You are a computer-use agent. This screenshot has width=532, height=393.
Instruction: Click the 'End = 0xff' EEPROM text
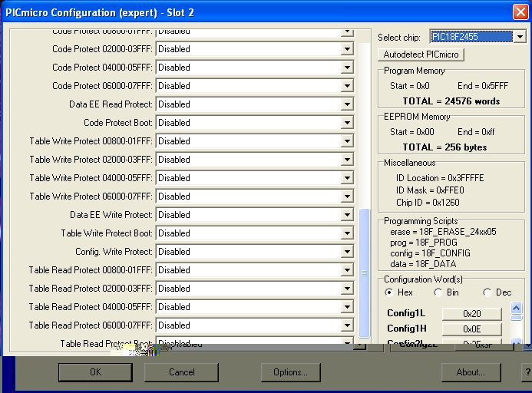click(476, 132)
